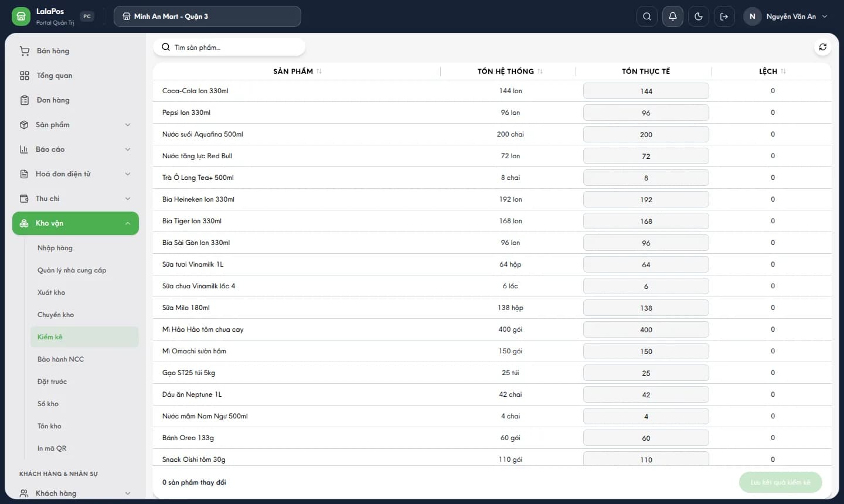Expand the Sản phẩm menu chevron

coord(128,125)
